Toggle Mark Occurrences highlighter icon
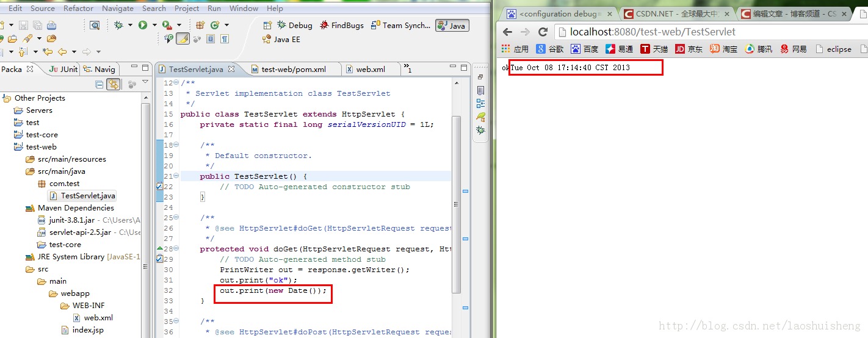868x338 pixels. tap(183, 39)
